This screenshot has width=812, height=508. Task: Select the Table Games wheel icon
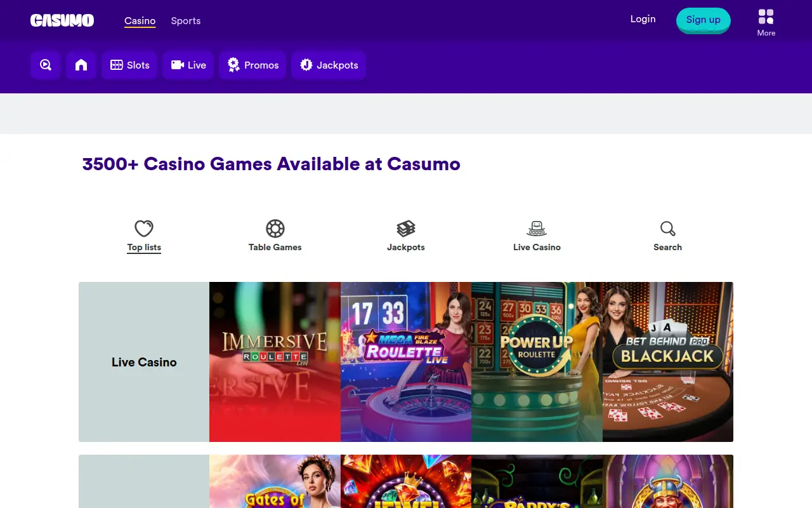point(275,229)
